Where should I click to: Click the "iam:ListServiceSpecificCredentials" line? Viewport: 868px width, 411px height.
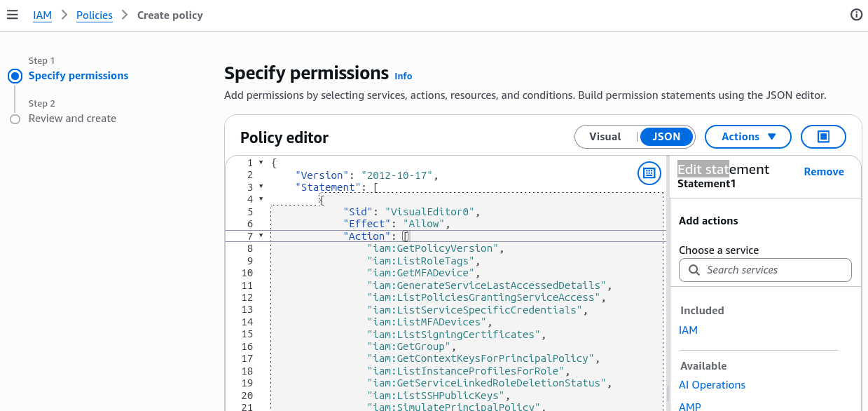pyautogui.click(x=477, y=310)
